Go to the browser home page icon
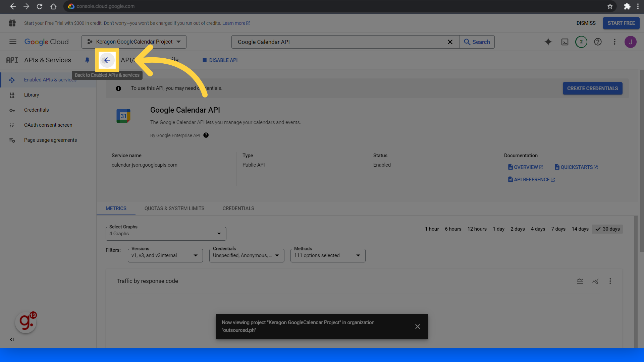The width and height of the screenshot is (644, 362). point(53,6)
